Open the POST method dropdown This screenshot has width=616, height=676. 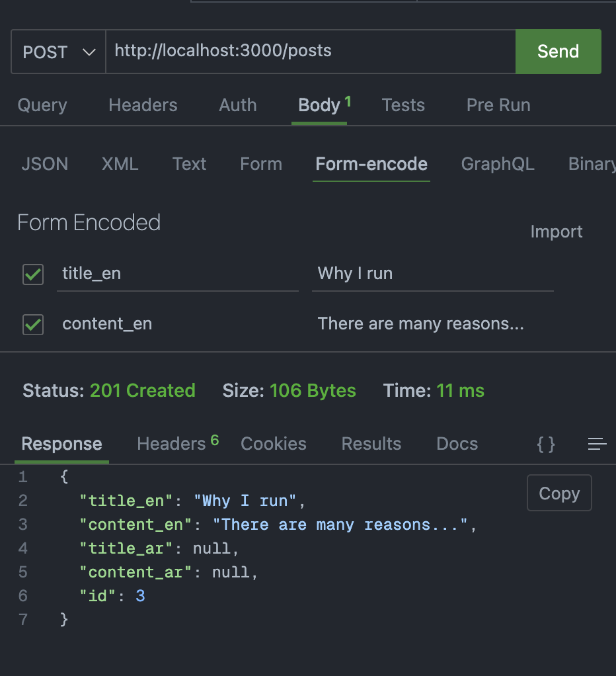click(x=58, y=52)
